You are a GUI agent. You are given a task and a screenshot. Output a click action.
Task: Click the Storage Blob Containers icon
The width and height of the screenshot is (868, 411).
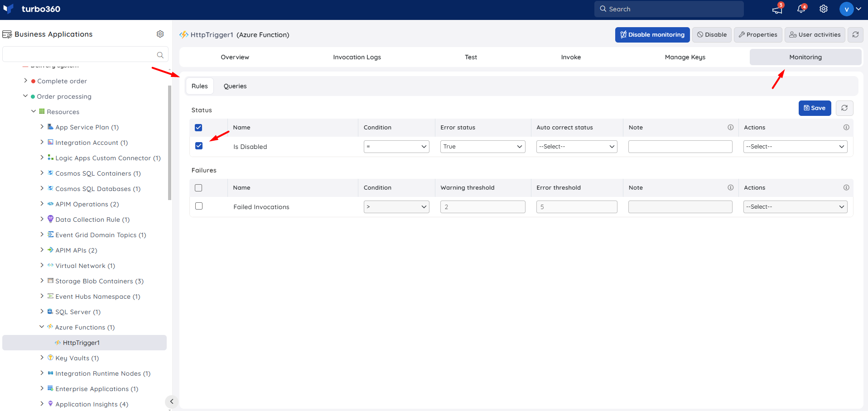tap(50, 281)
